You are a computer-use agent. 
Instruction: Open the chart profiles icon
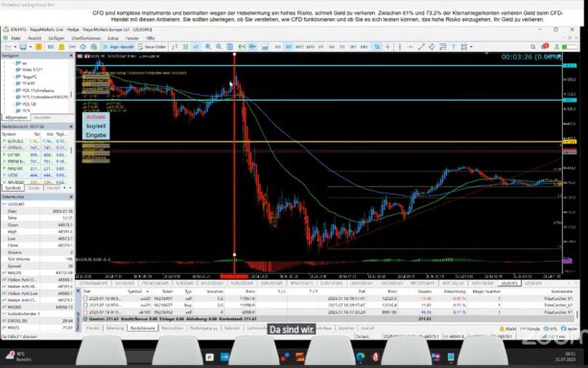coord(23,47)
